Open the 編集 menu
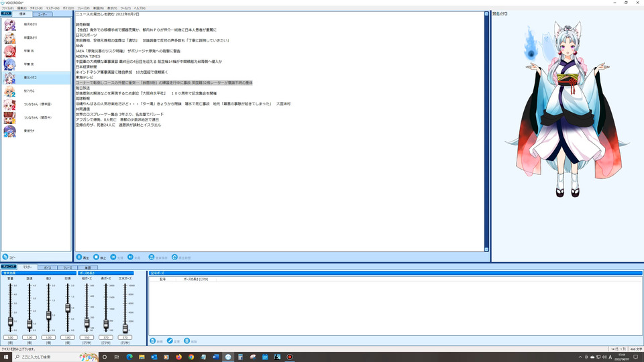The image size is (644, 362). [21, 8]
